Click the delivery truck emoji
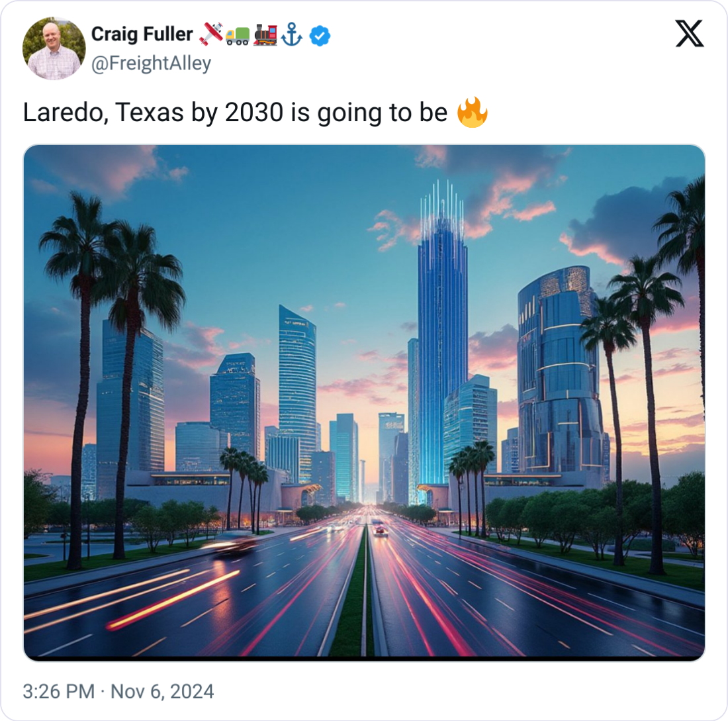Viewport: 728px width, 721px height. 238,35
